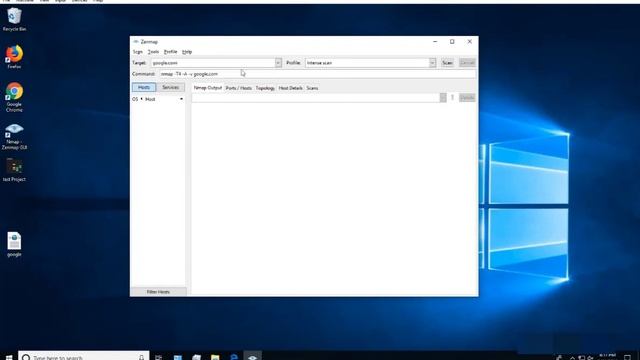
Task: Click the Details button in Nmap Output
Action: click(x=467, y=98)
